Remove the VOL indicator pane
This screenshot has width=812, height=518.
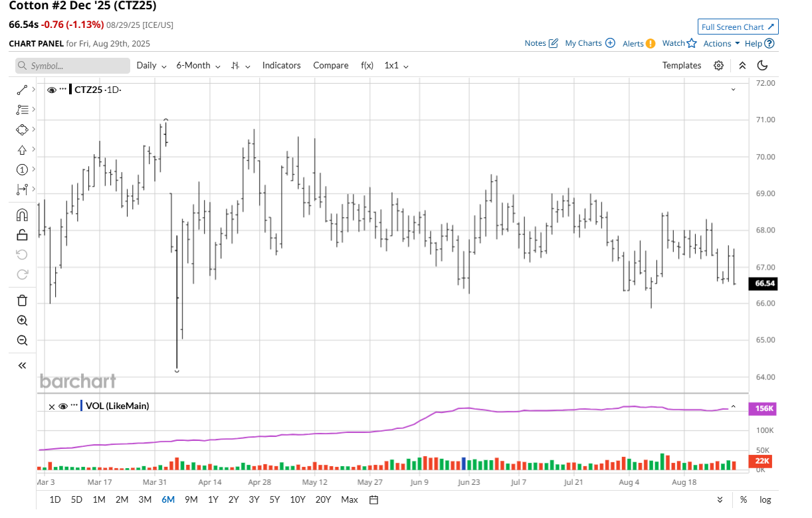point(52,406)
